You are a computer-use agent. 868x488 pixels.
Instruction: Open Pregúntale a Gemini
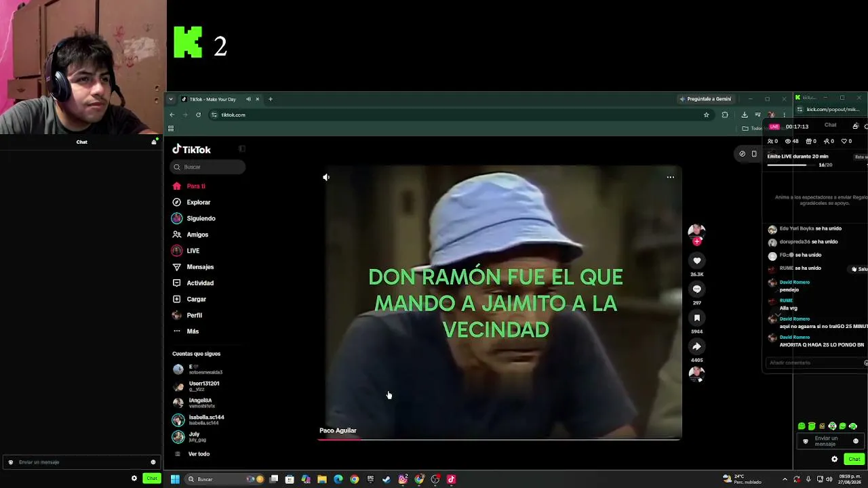coord(705,99)
